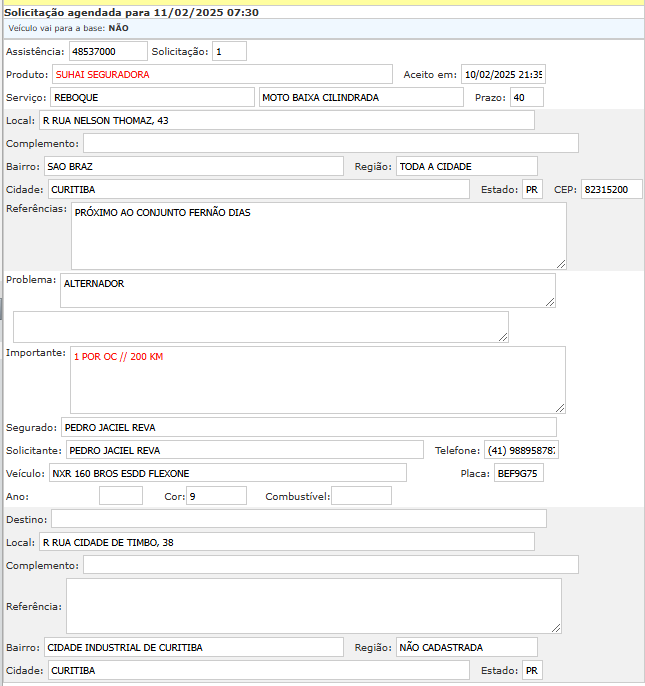Click the Telefone field
This screenshot has height=686, width=645.
[521, 450]
